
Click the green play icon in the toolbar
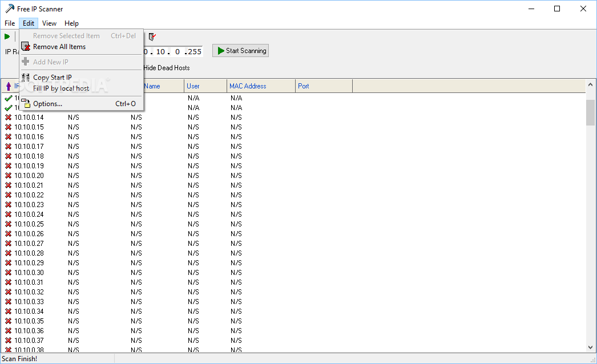7,37
